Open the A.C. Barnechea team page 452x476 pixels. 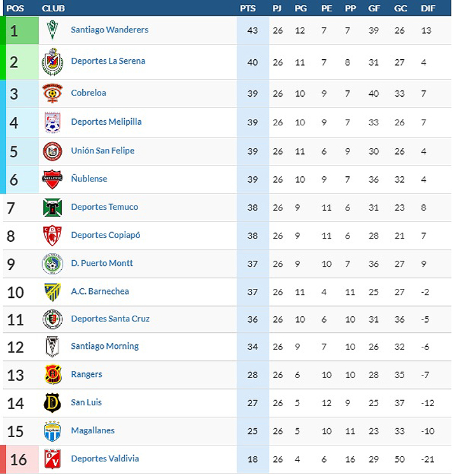pos(100,291)
